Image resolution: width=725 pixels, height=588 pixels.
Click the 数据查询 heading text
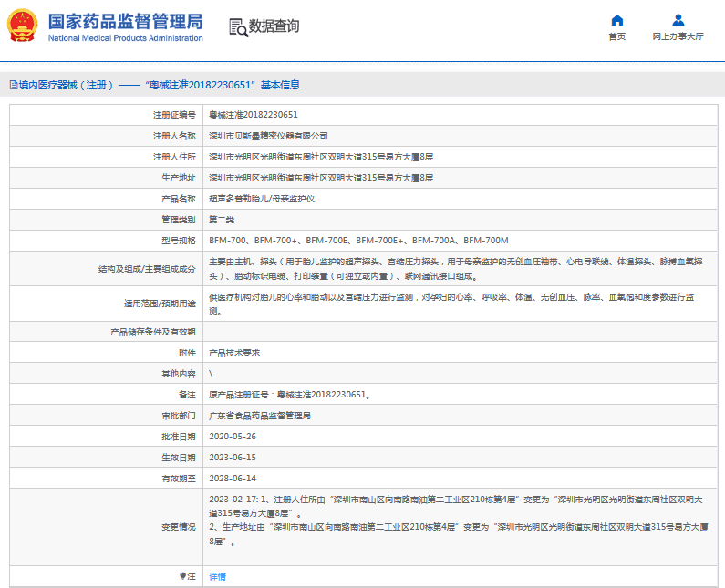274,26
